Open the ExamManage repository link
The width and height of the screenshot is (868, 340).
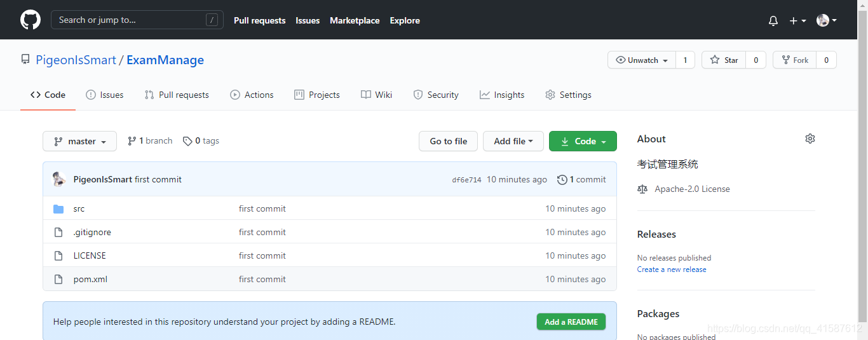pyautogui.click(x=165, y=60)
